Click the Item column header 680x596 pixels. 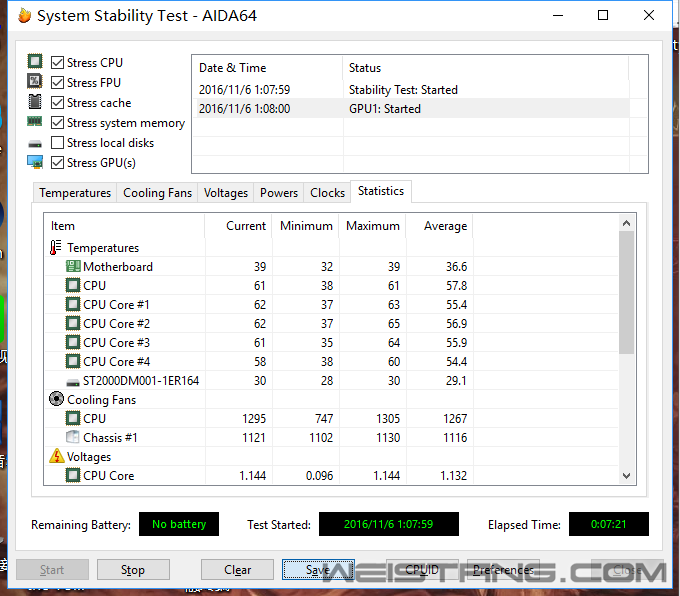[x=124, y=226]
